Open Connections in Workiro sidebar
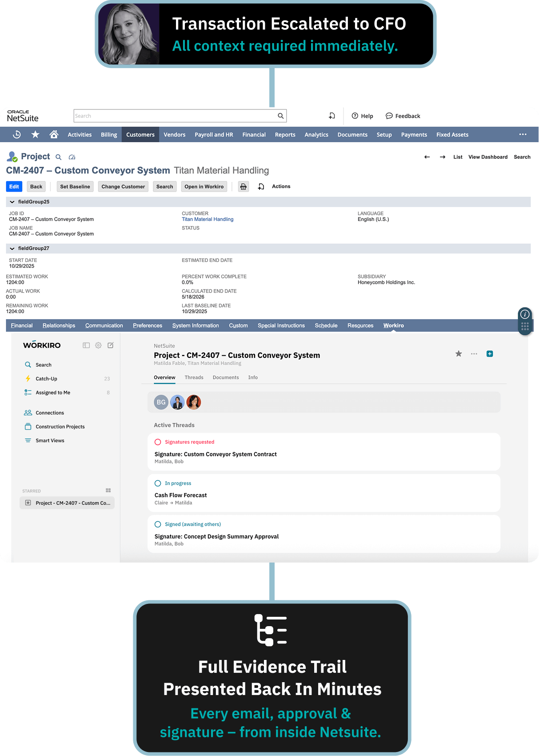The image size is (539, 756). pos(50,413)
